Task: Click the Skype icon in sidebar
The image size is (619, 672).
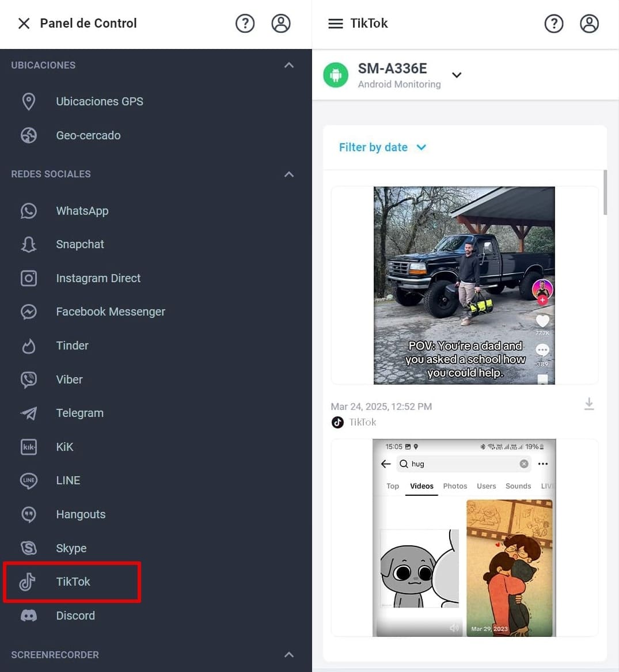Action: 29,548
